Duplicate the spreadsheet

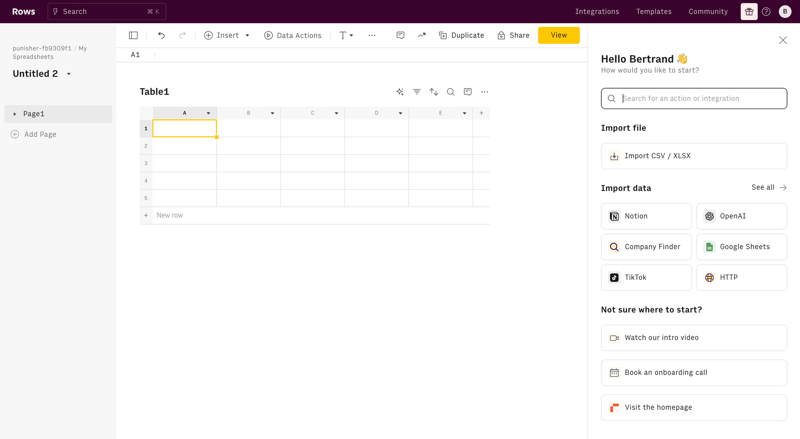461,35
